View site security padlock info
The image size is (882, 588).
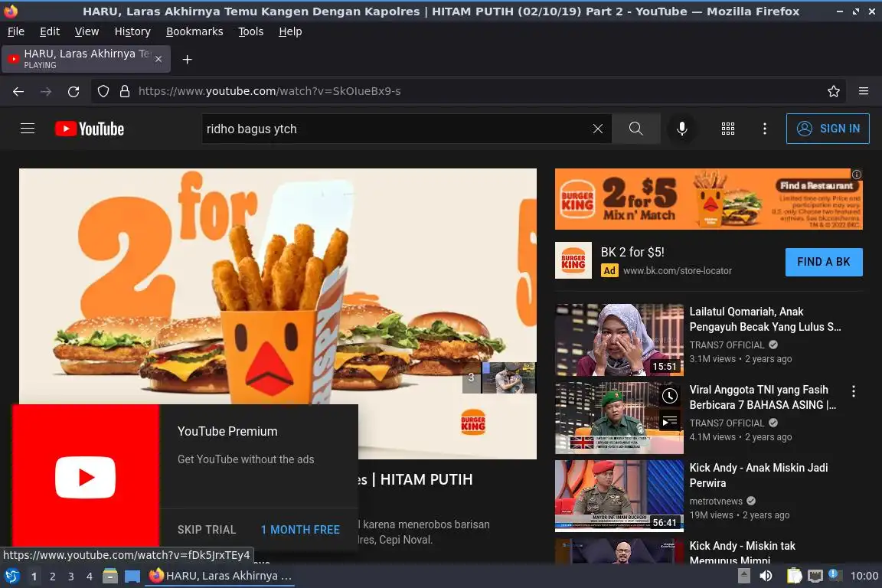click(x=125, y=91)
